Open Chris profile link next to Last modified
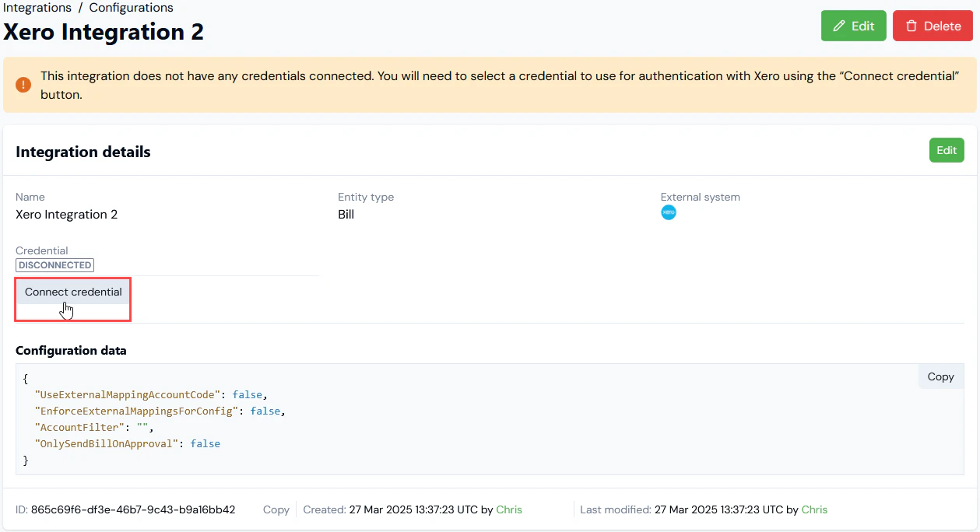This screenshot has width=980, height=532. [814, 509]
